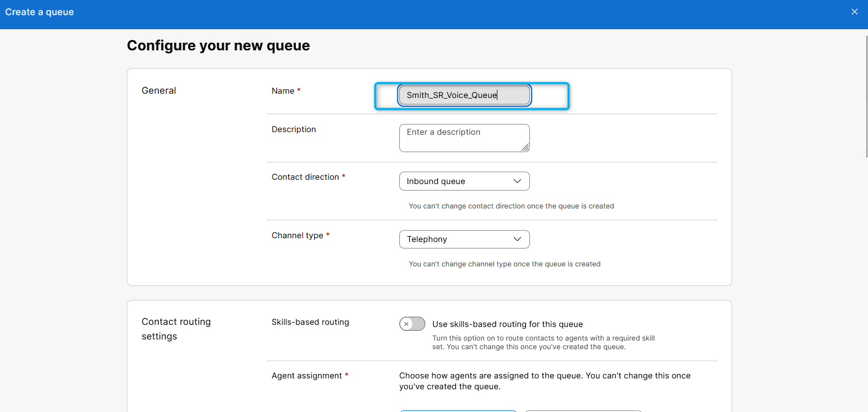Focus the Name field with Smith_SR_Voice_Queue
868x412 pixels.
(464, 95)
